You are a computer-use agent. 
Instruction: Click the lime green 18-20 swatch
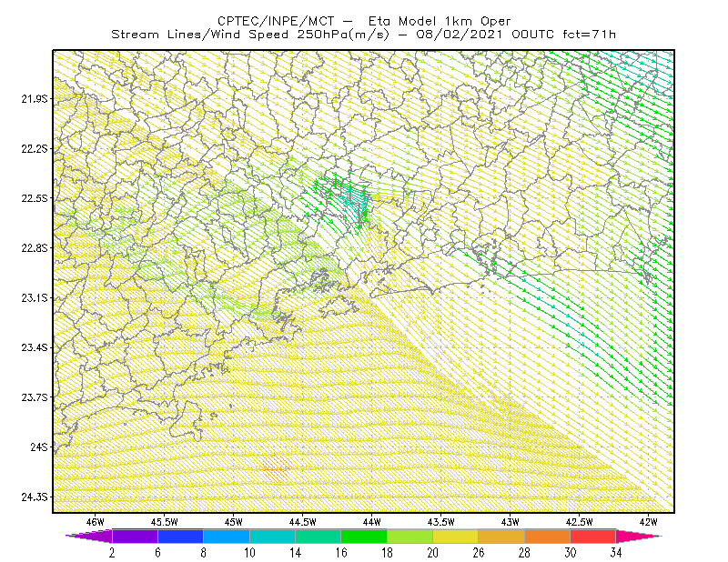coord(409,536)
